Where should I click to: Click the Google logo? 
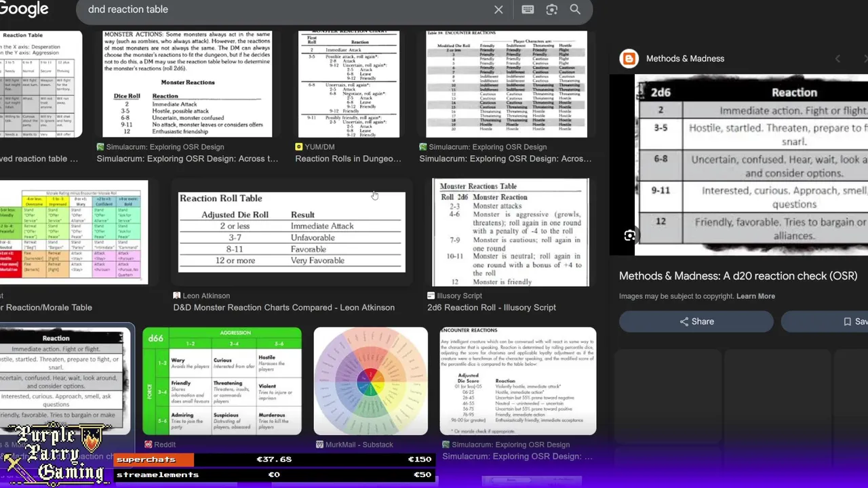pyautogui.click(x=24, y=9)
